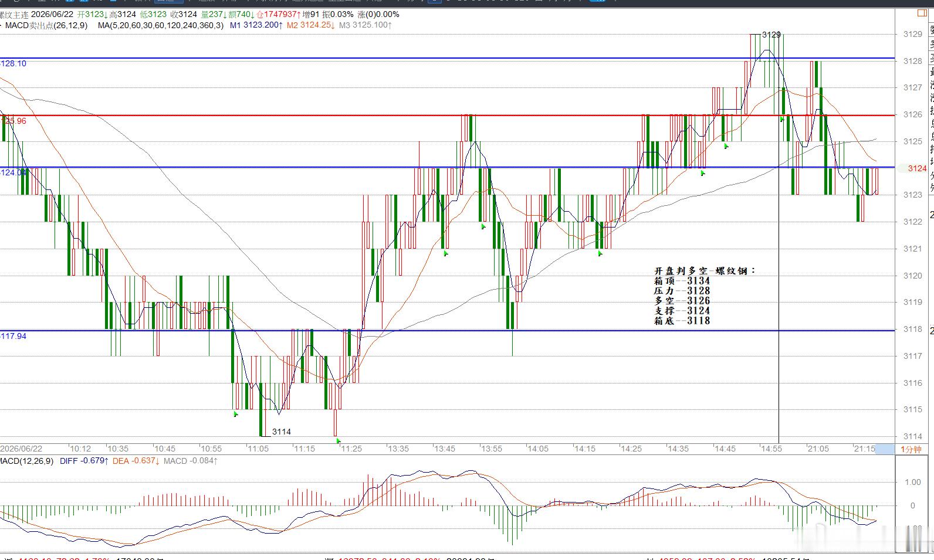
Task: Select the red 25.96 line label
Action: pos(14,121)
